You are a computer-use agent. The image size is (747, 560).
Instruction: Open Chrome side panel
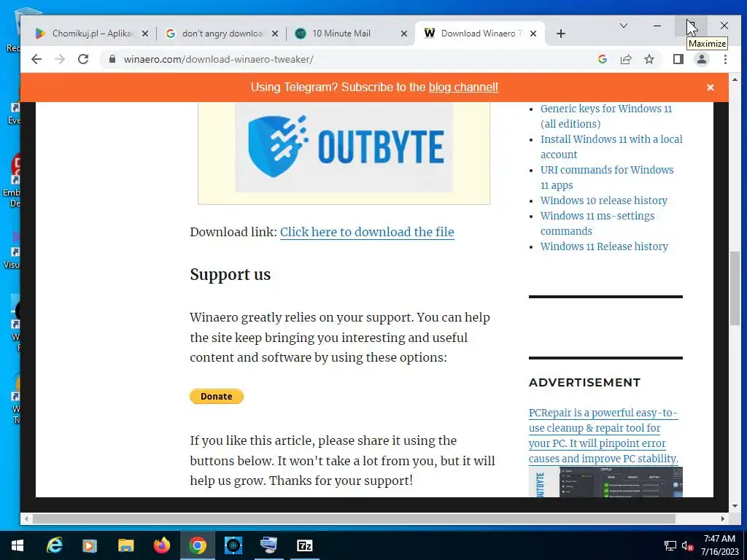click(678, 59)
